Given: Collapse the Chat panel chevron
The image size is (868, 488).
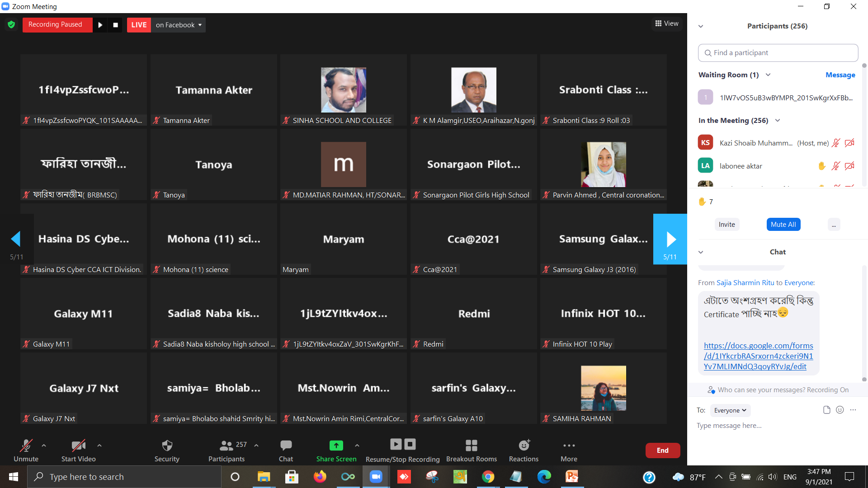Looking at the screenshot, I should coord(701,252).
